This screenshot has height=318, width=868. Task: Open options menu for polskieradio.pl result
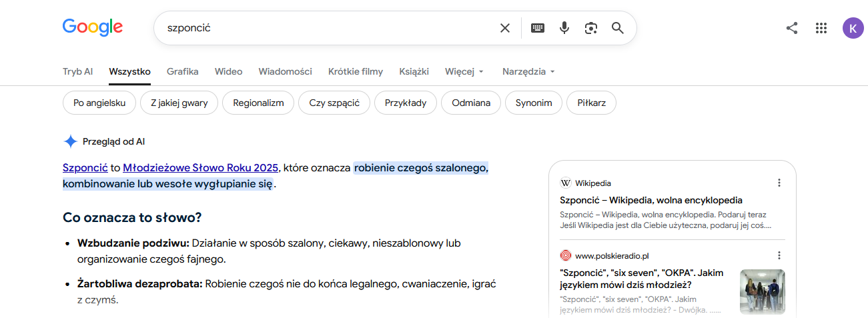click(x=779, y=255)
